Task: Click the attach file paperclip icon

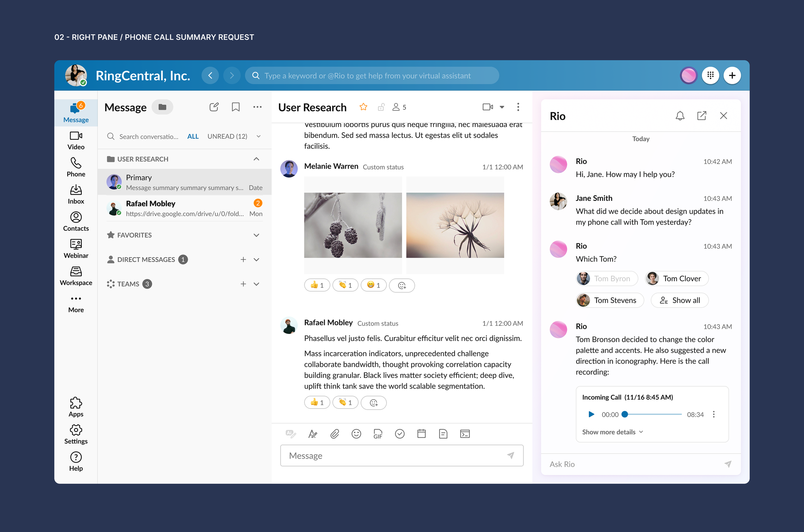Action: click(x=334, y=434)
